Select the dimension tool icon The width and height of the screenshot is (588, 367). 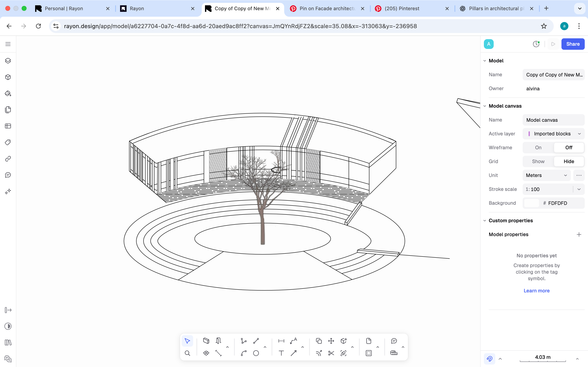tap(281, 341)
